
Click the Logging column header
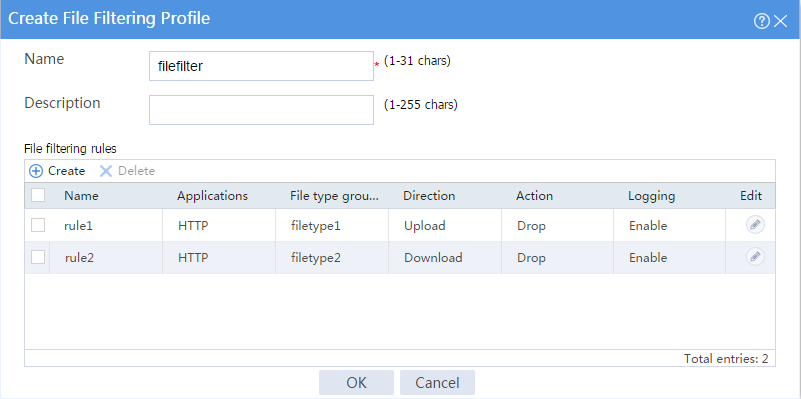point(652,196)
